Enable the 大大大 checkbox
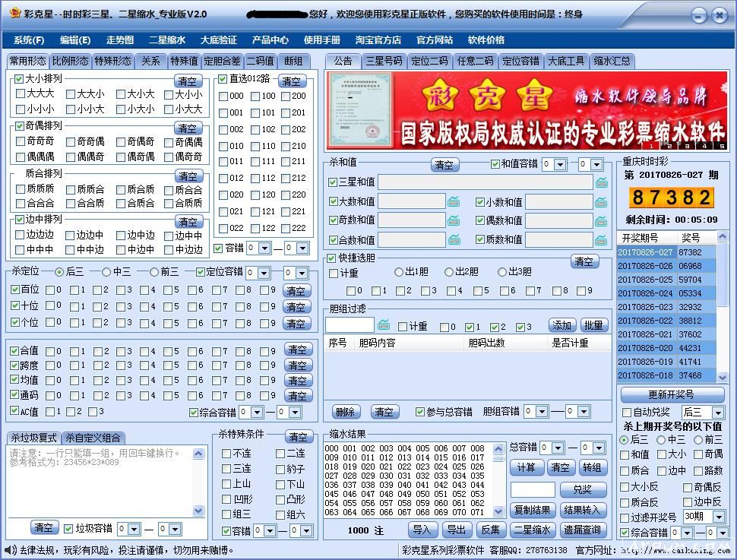Viewport: 737px width, 560px height. [x=21, y=93]
